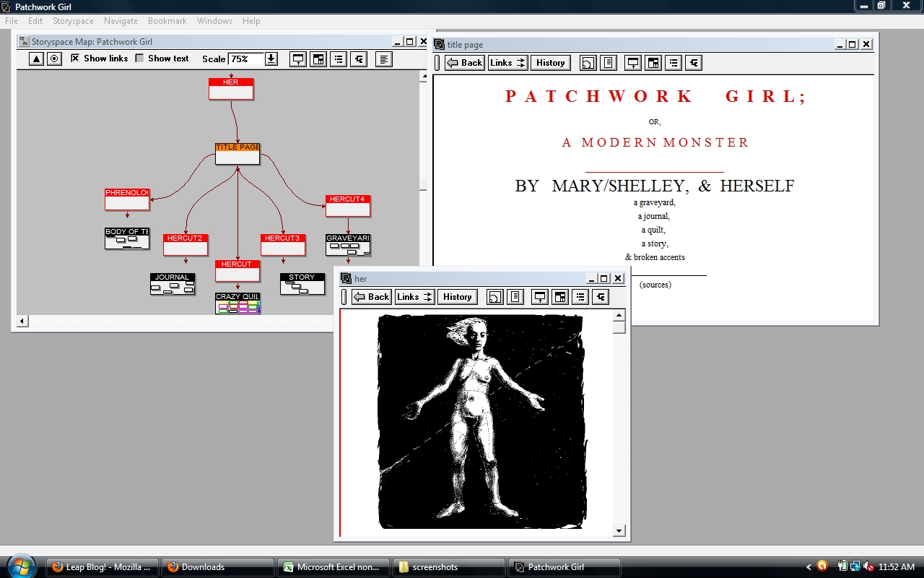Click Back button in title page window
924x578 pixels.
(464, 63)
